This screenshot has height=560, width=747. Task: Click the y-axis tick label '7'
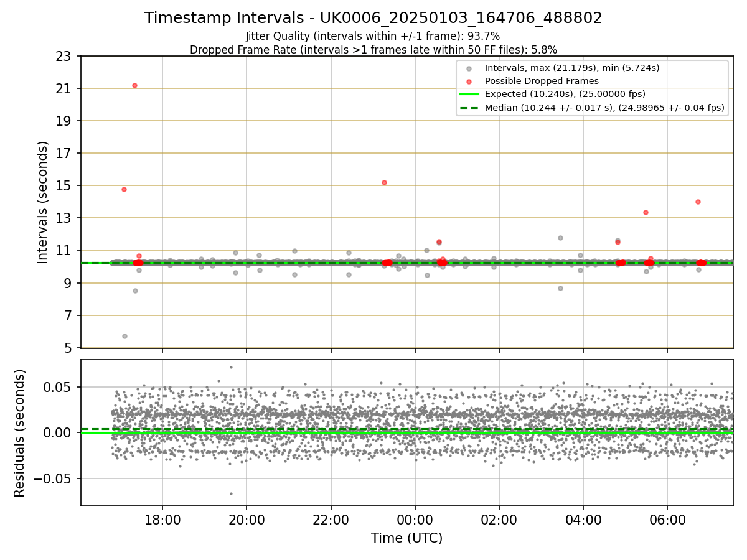click(68, 315)
